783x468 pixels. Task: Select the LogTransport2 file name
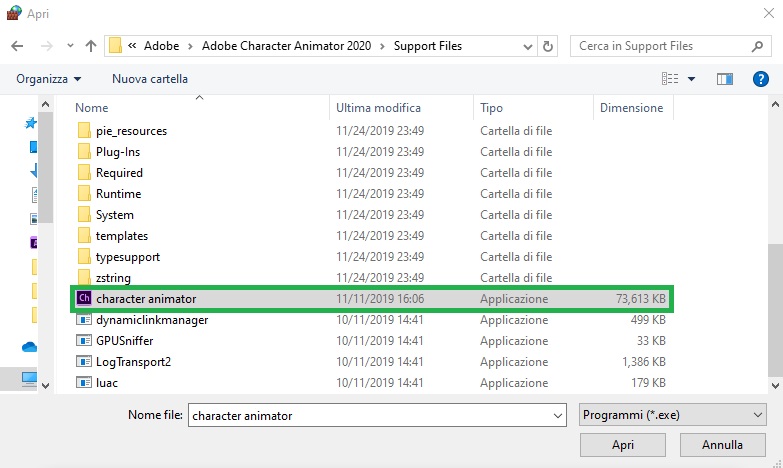click(x=133, y=362)
